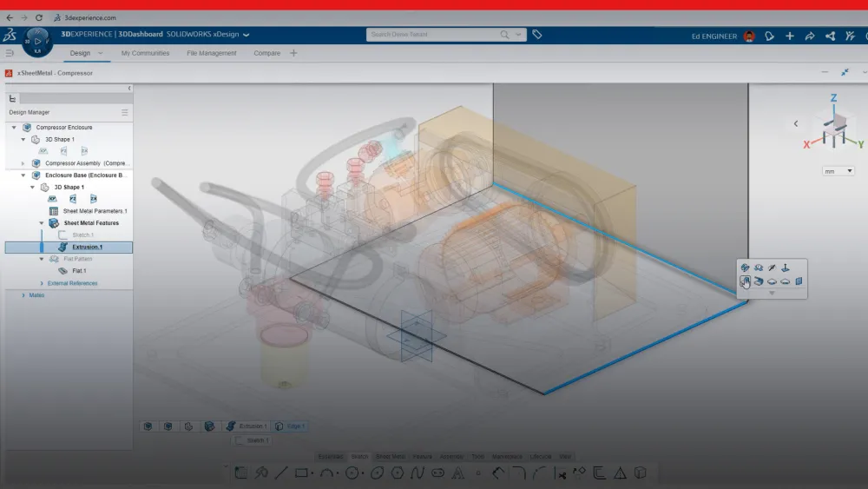868x489 pixels.
Task: Select the Text sketch tool
Action: 457,473
